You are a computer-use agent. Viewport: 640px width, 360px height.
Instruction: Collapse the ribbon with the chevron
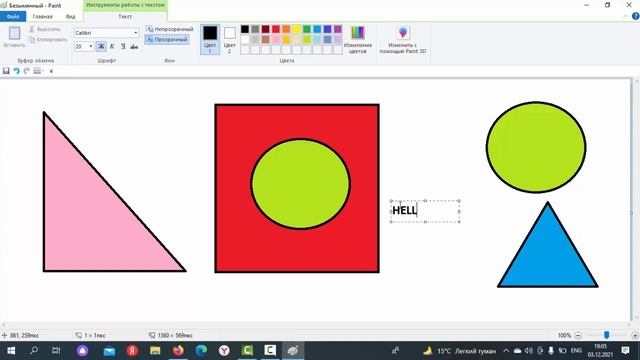626,16
